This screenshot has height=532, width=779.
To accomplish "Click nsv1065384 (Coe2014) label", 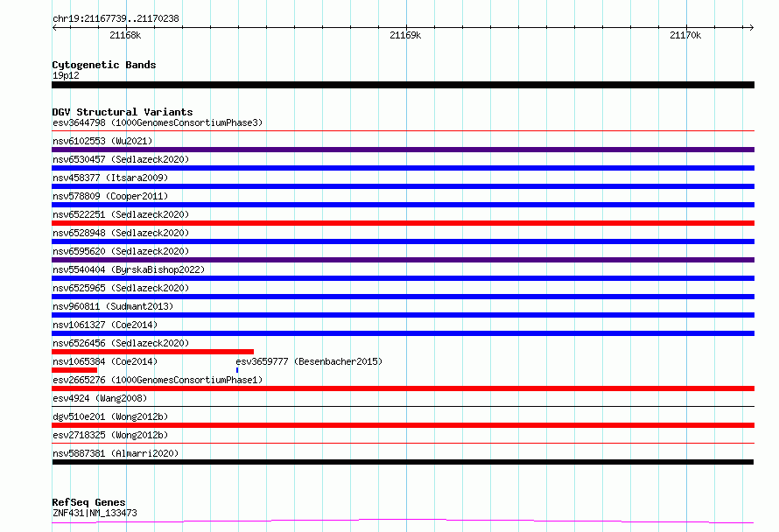I will tap(105, 361).
